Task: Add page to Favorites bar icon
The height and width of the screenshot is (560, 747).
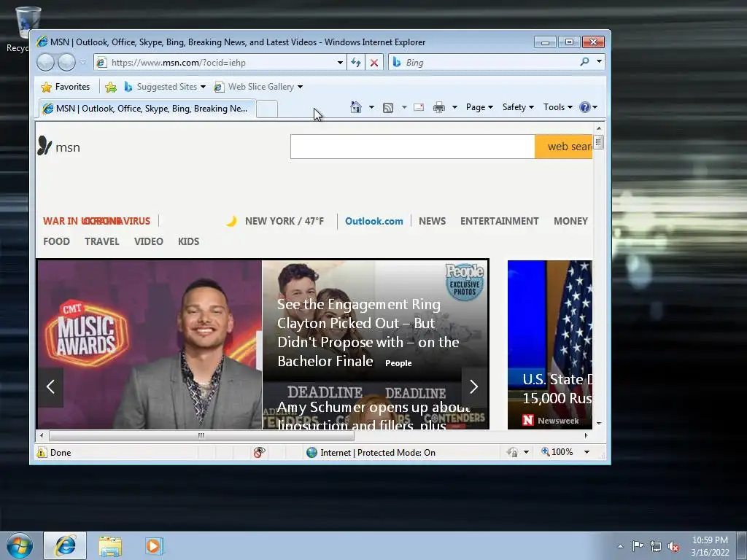Action: point(111,87)
